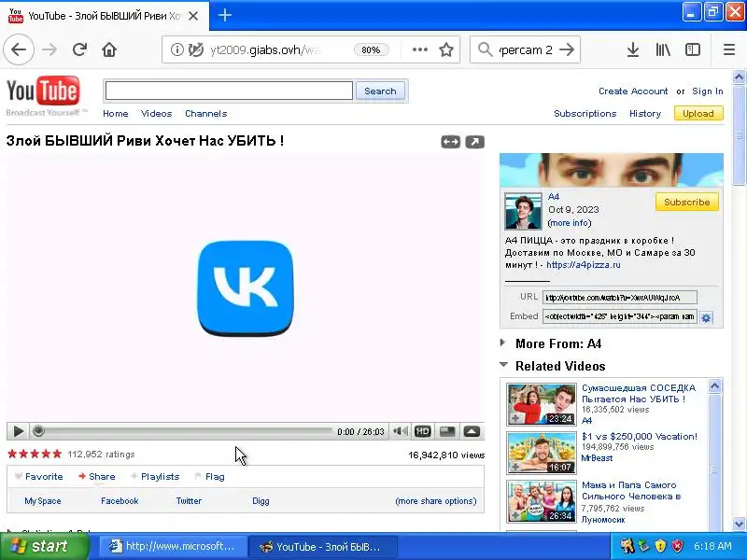Open the player up-arrow menu button
Viewport: 747px width, 560px height.
(x=472, y=431)
